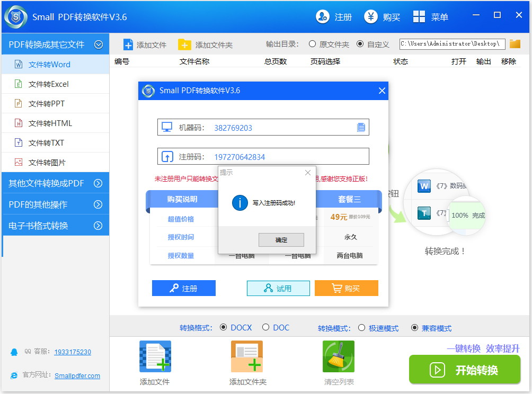Click the 试用 trial button
Image resolution: width=532 pixels, height=394 pixels.
coord(278,288)
